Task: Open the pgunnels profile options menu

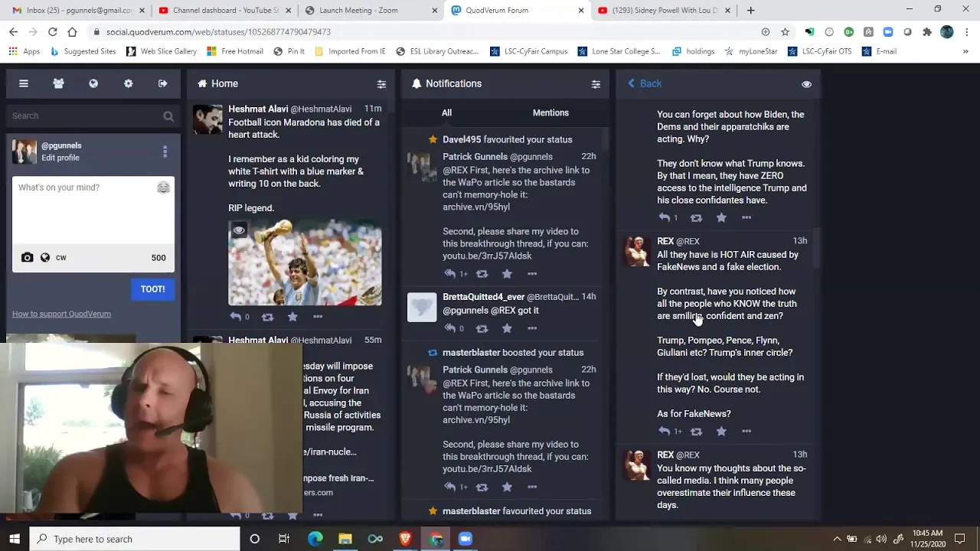Action: (165, 152)
